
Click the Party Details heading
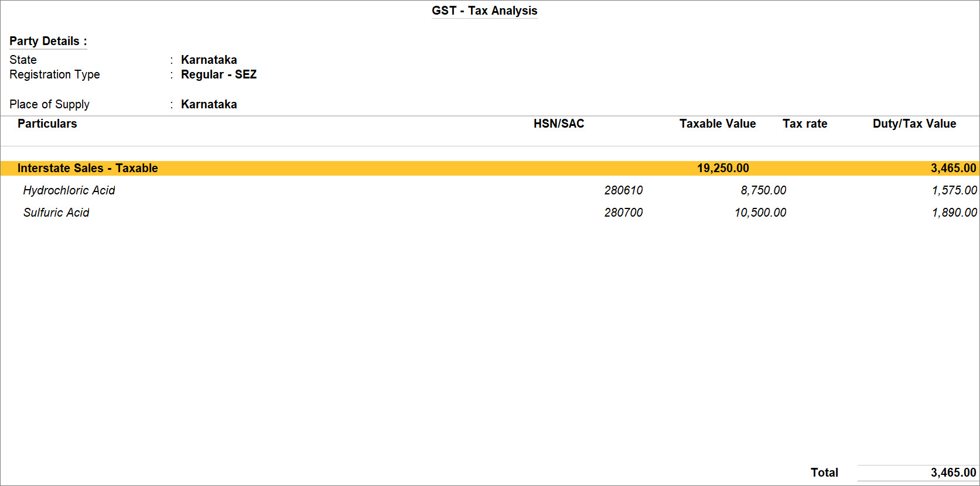(x=48, y=41)
